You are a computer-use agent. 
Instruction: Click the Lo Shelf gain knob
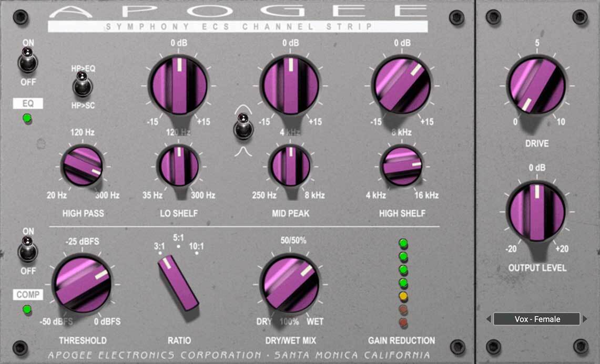point(178,84)
